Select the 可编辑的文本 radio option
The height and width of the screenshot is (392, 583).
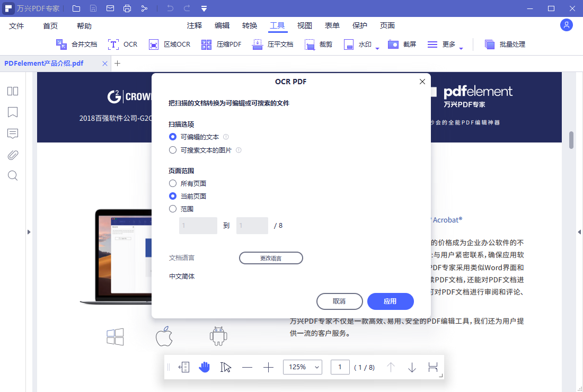click(173, 137)
